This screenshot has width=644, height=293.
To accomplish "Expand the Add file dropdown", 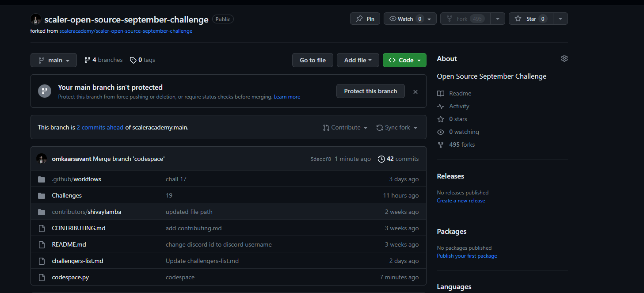I will click(358, 60).
